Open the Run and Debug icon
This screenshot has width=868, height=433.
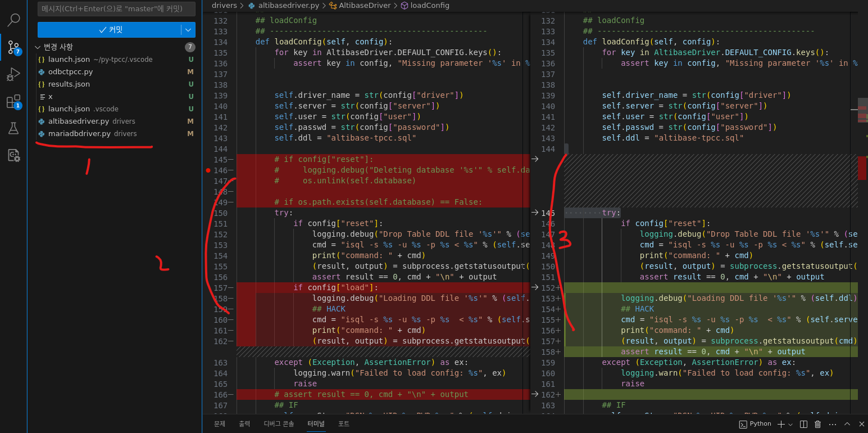pos(13,74)
